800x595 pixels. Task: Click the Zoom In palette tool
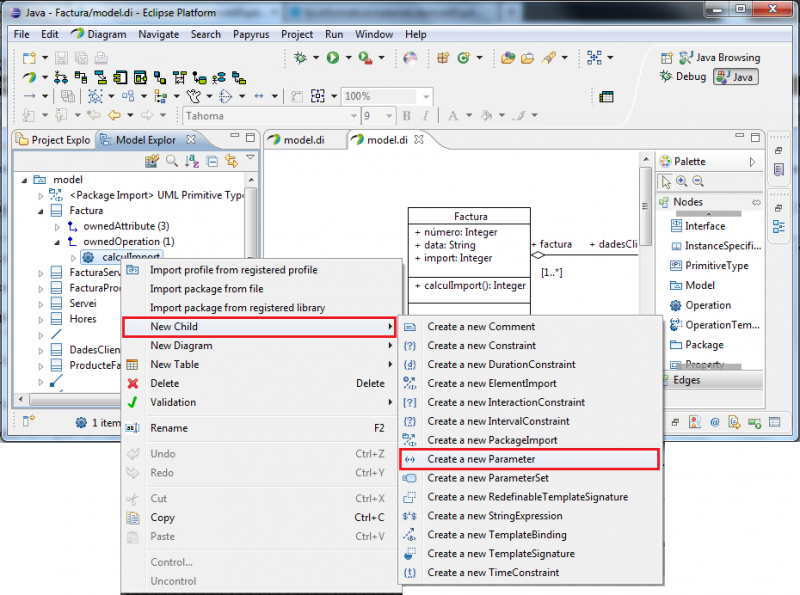tap(682, 181)
